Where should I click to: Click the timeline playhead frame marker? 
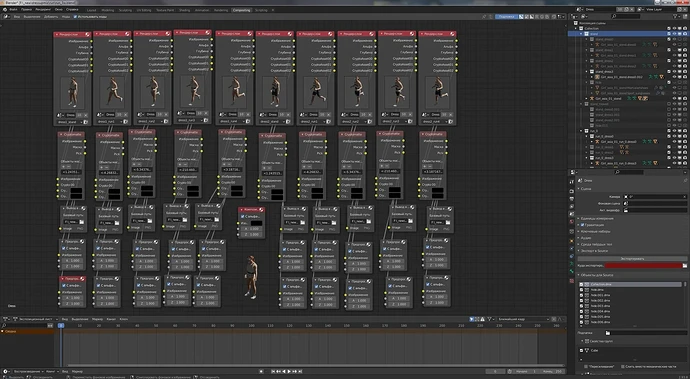tap(61, 325)
